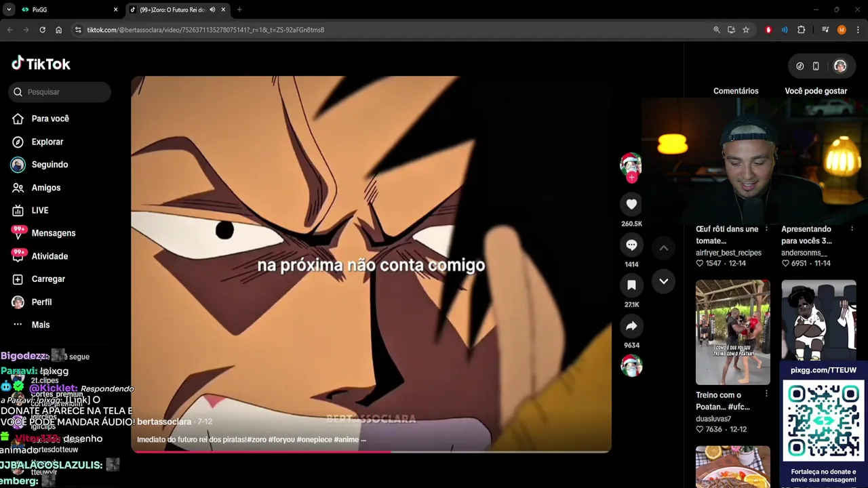Open more options for Œuf rôti video
Screen dimensions: 868x488
click(x=767, y=228)
